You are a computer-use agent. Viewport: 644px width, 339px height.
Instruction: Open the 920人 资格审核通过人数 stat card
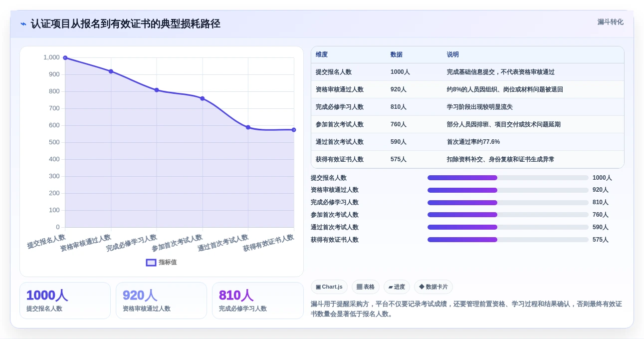(161, 301)
